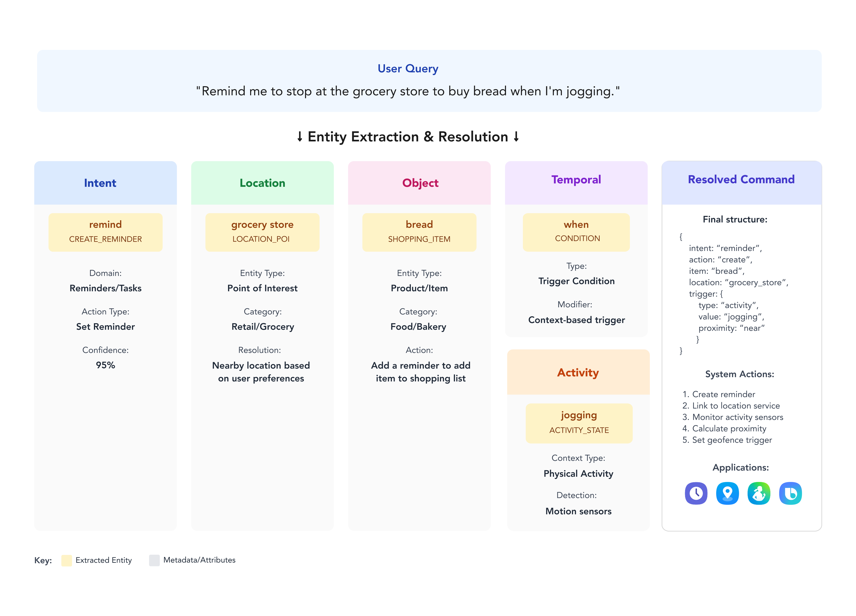Click the Activity panel header
The width and height of the screenshot is (856, 616).
[578, 373]
